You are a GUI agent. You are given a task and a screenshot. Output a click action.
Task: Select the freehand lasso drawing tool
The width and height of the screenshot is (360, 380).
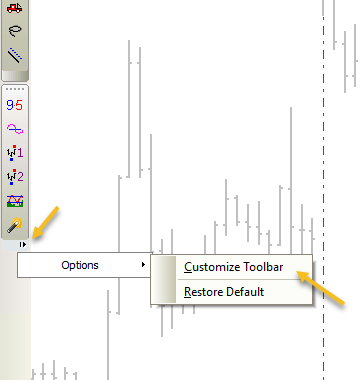click(x=15, y=31)
